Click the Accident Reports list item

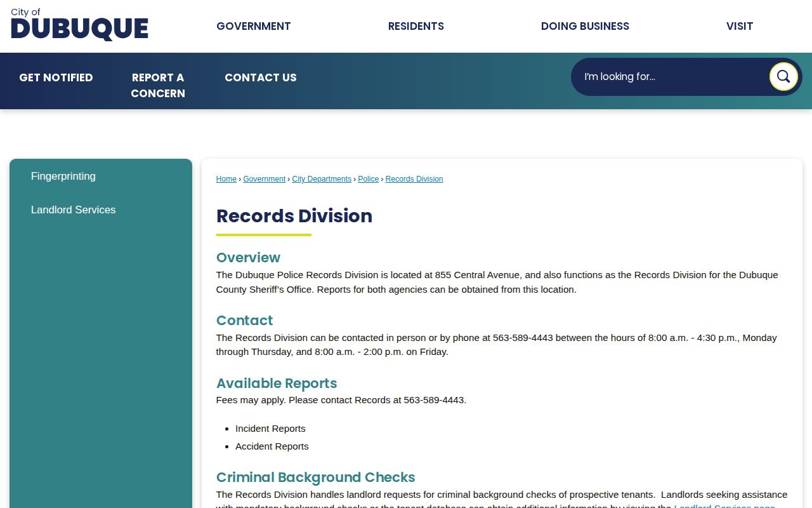272,446
